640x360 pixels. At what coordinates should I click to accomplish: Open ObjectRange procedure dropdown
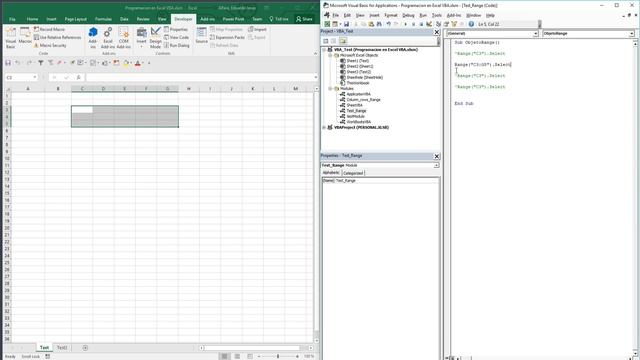point(631,34)
